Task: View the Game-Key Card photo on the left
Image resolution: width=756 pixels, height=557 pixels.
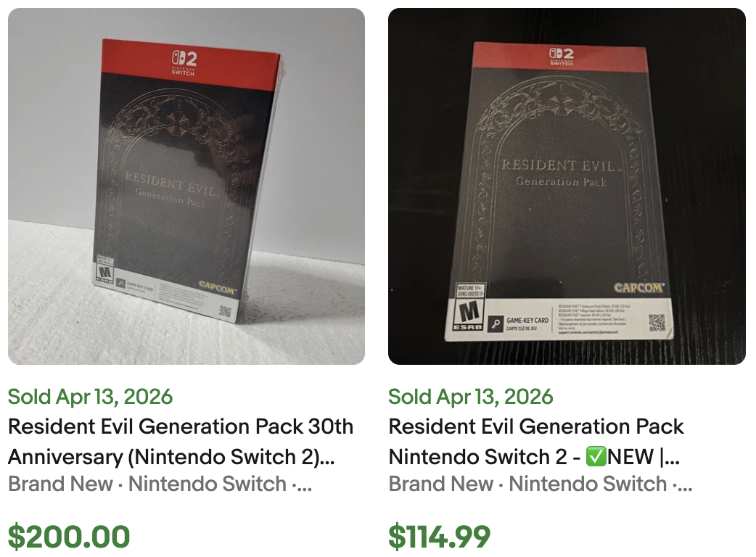Action: click(134, 286)
